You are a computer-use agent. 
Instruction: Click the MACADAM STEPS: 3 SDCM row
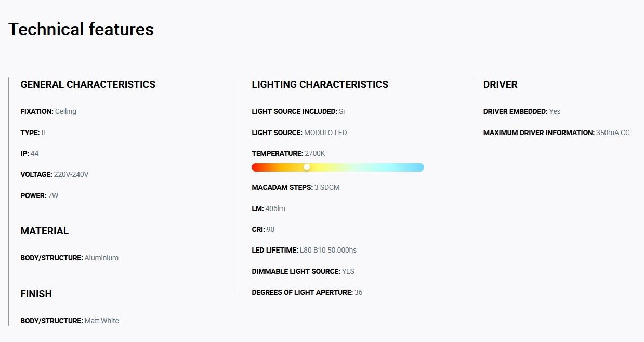point(296,187)
